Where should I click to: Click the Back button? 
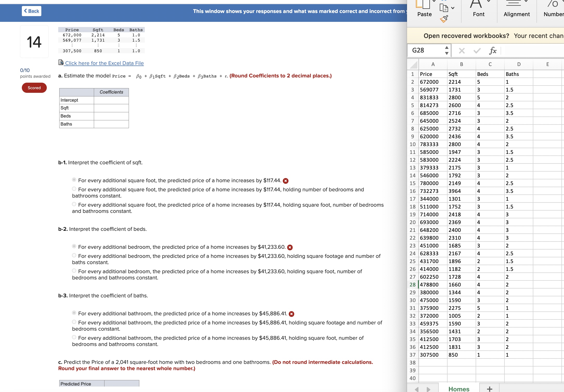click(x=31, y=11)
